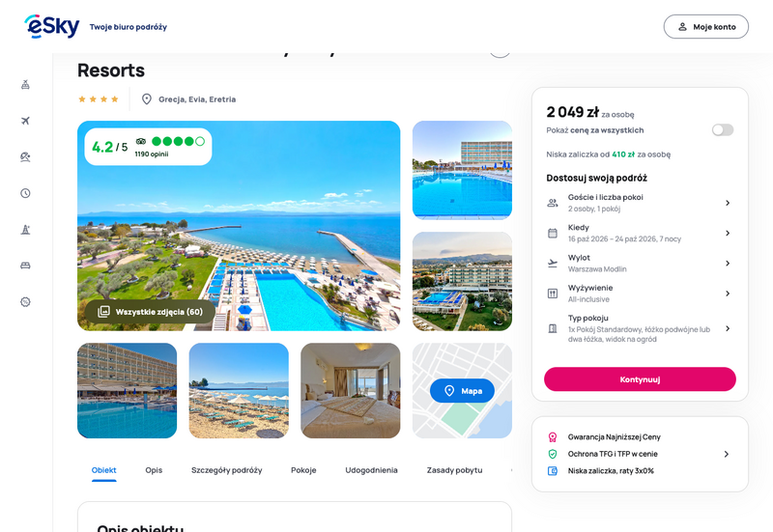Image resolution: width=773 pixels, height=532 pixels.
Task: Open the Zasady pobytu tab
Action: click(454, 470)
